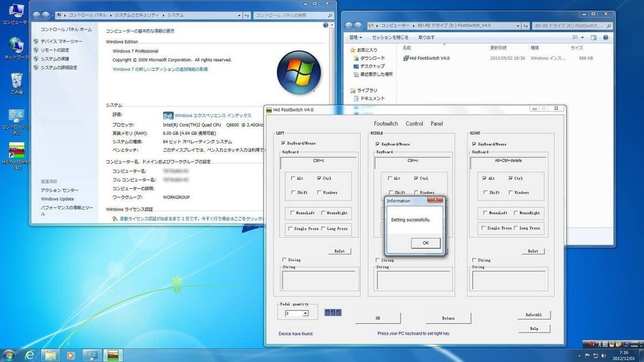Uncheck MIDDLE pedal KeyBoard/Mouse checkbox
This screenshot has height=362, width=644.
(x=378, y=144)
